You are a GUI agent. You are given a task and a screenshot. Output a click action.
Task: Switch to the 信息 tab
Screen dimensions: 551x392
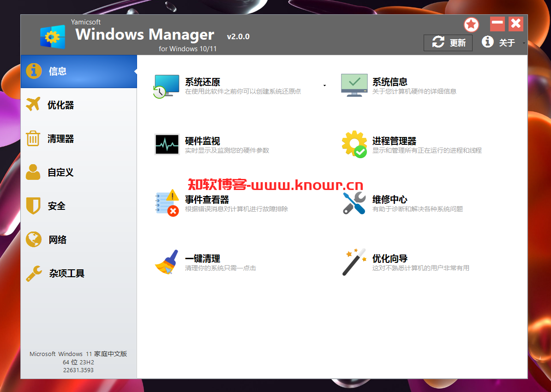(79, 71)
